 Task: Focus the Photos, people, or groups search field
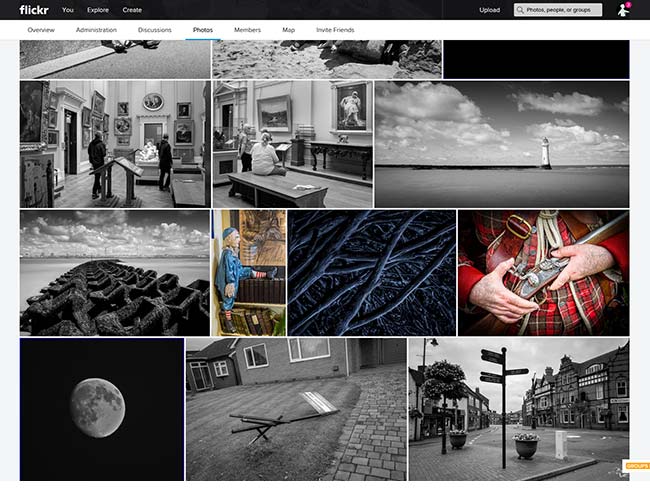[x=558, y=10]
